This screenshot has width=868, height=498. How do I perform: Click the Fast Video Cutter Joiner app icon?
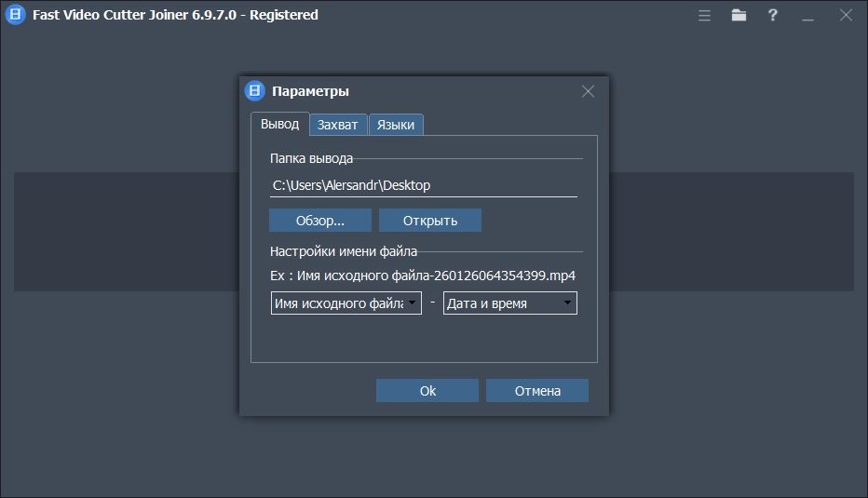(x=15, y=15)
